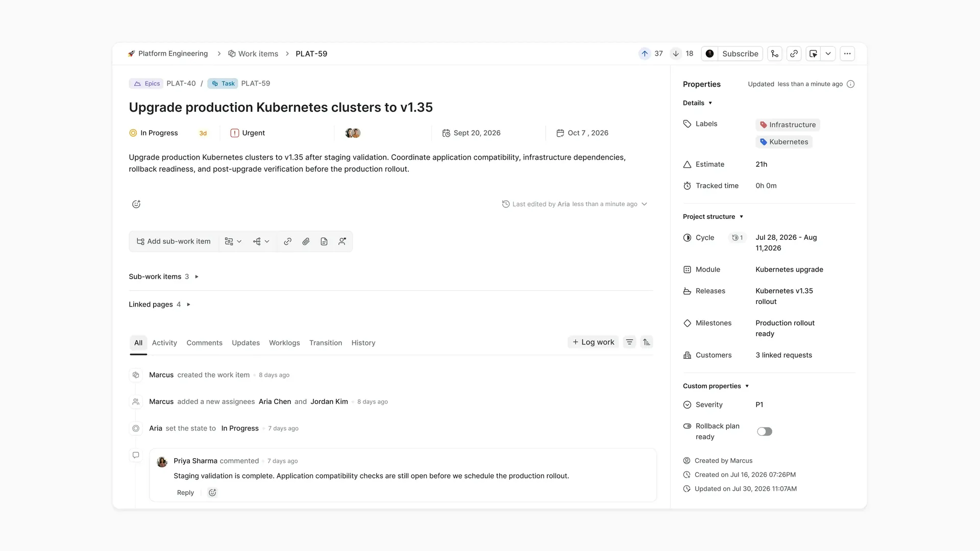Open the Transition tab

click(326, 343)
